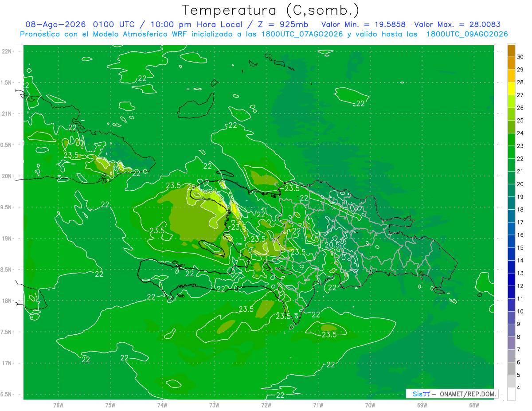The image size is (532, 411).
Task: Click the "21N" latitude axis label
Action: point(7,114)
